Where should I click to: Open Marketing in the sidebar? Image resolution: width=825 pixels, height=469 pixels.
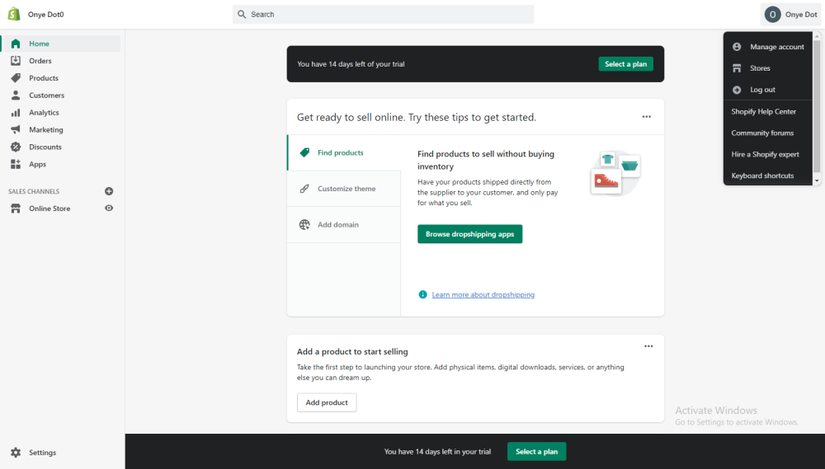click(62, 129)
